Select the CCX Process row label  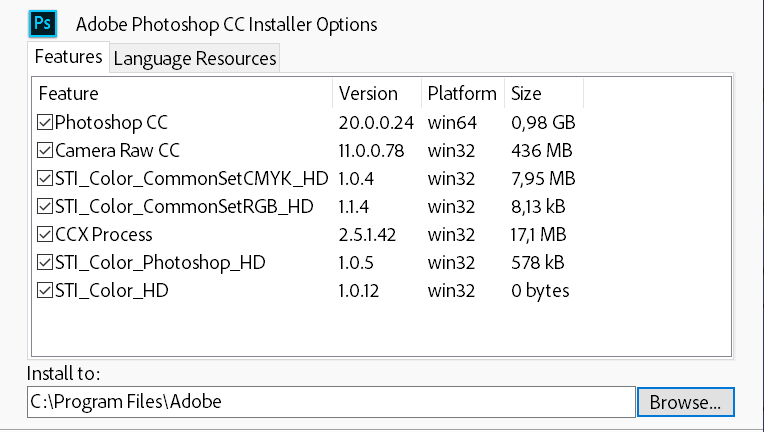[x=104, y=235]
